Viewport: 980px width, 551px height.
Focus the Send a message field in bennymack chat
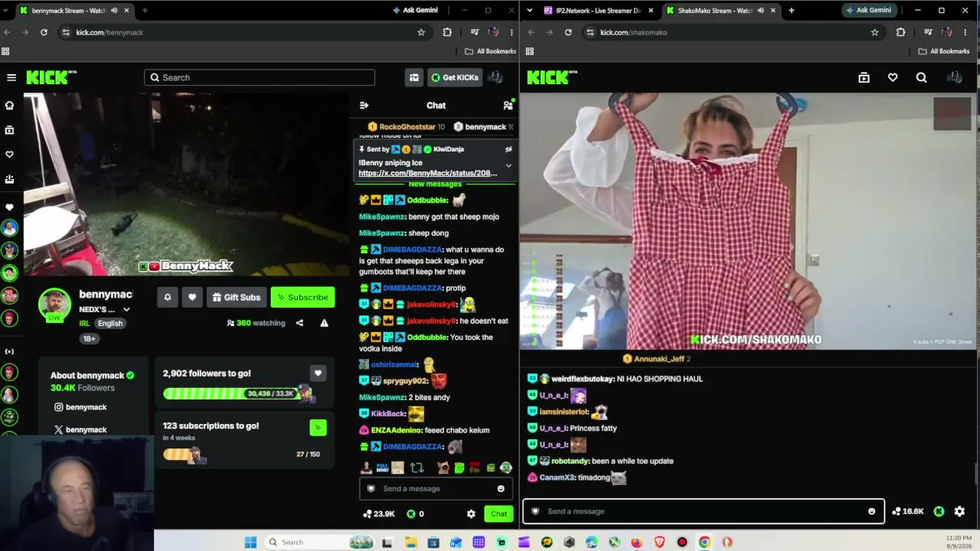[x=436, y=488]
